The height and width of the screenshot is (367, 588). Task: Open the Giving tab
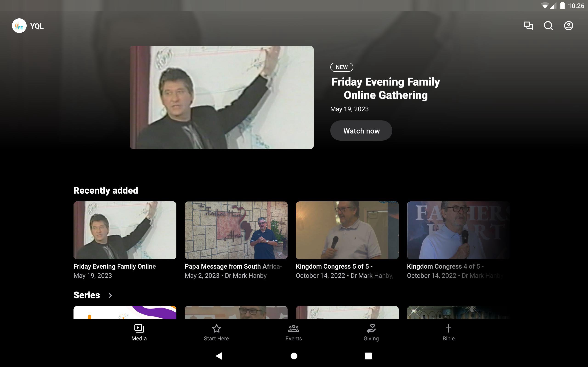(x=371, y=333)
